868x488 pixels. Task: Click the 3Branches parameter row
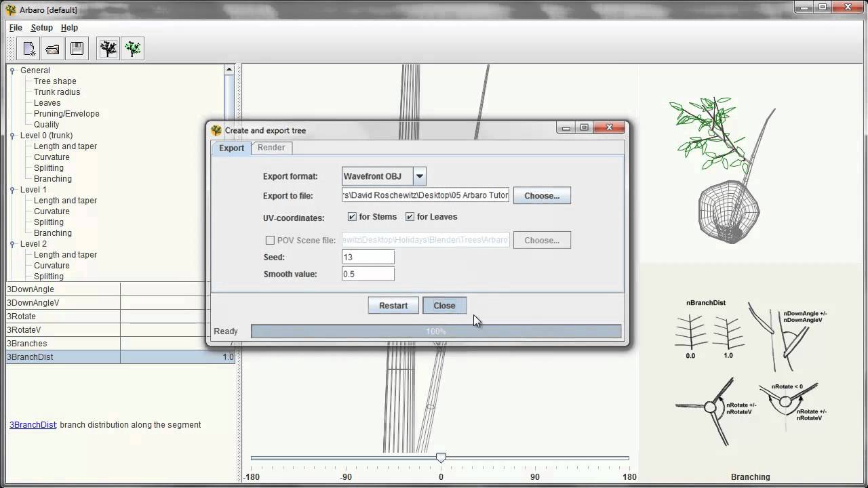pyautogui.click(x=120, y=344)
